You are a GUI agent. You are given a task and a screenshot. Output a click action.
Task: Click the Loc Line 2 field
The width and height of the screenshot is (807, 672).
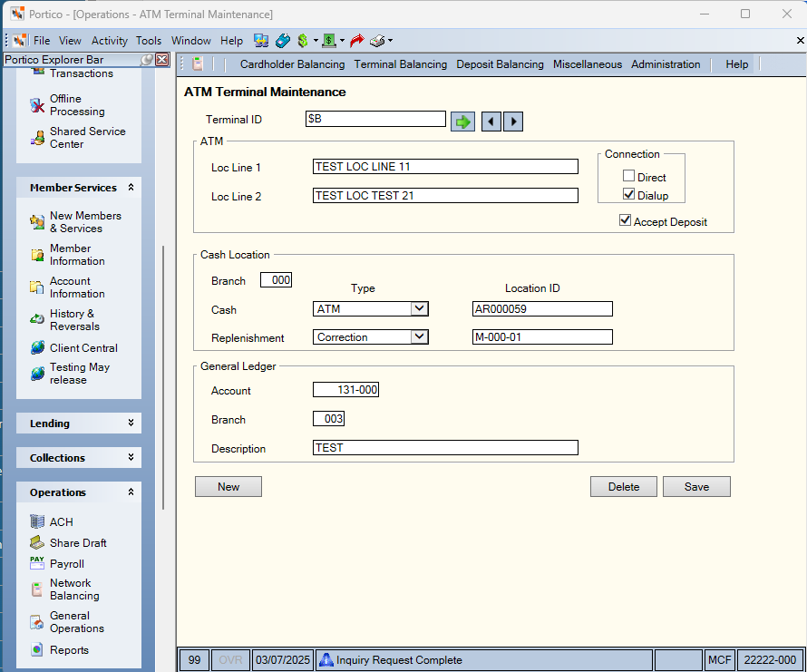click(445, 195)
